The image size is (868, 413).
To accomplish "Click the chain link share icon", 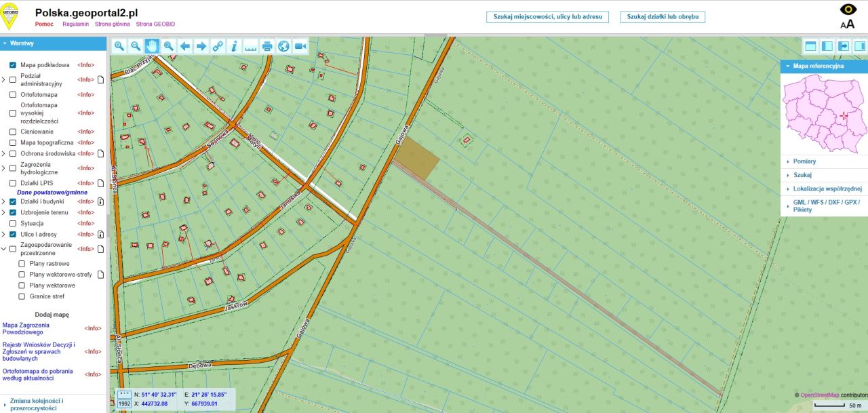I will click(218, 46).
